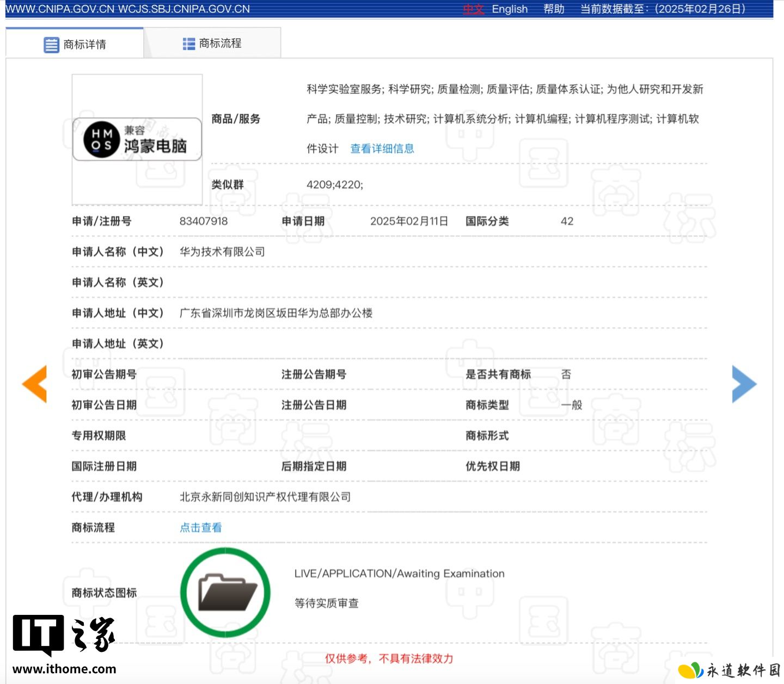Click the 类似群 field label
The height and width of the screenshot is (684, 784).
tap(228, 184)
